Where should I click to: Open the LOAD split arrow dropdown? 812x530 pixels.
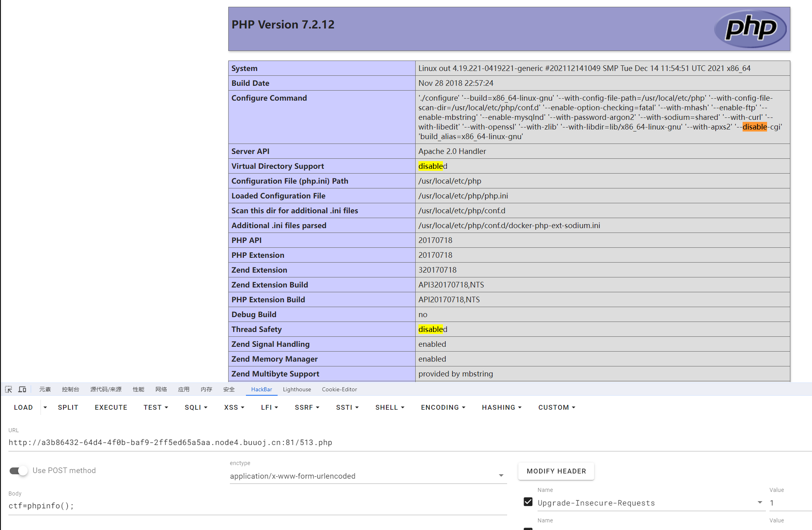click(45, 407)
